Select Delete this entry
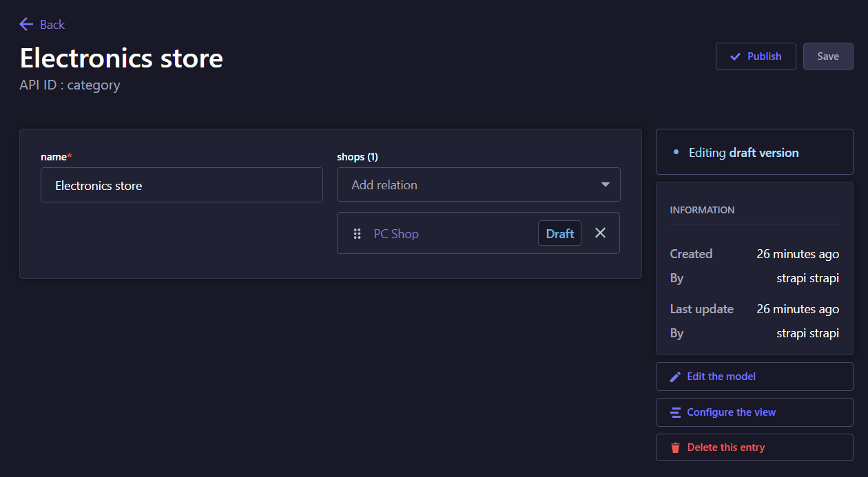Image resolution: width=868 pixels, height=477 pixels. 725,447
